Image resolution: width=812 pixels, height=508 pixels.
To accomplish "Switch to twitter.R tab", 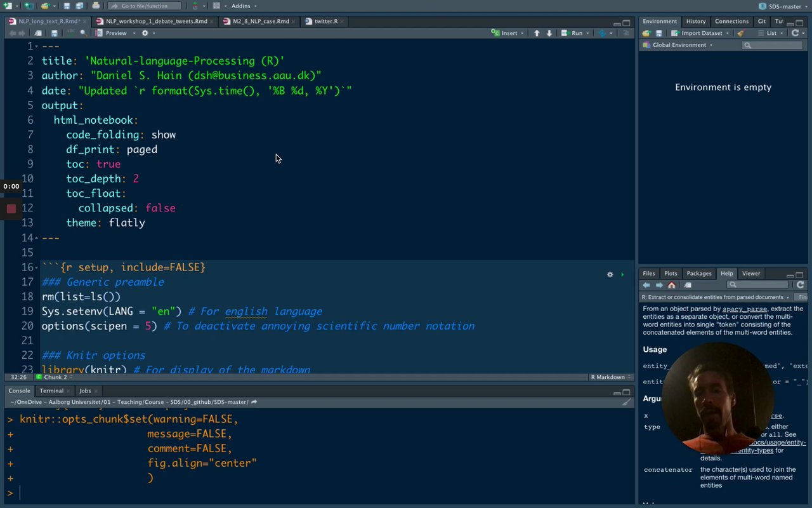I will [325, 21].
